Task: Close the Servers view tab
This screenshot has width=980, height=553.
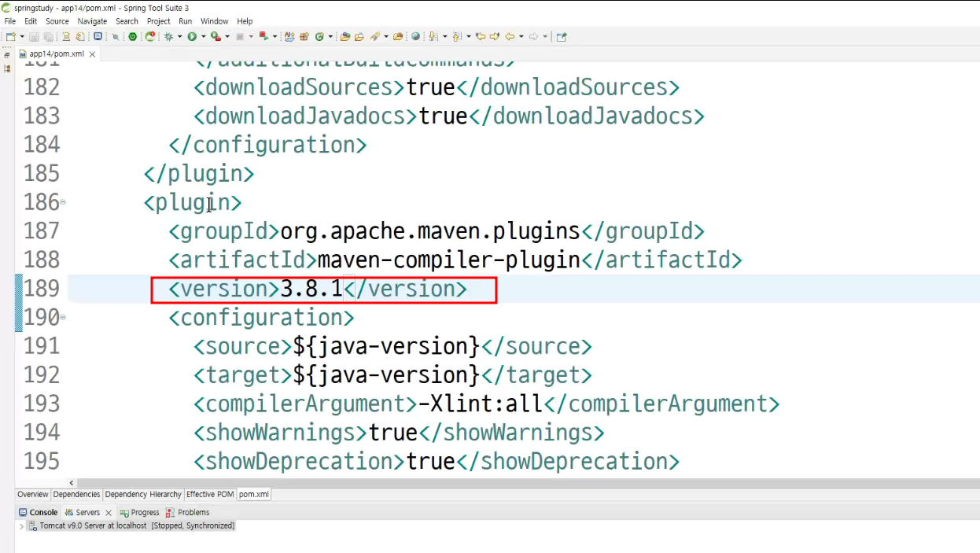Action: [109, 513]
